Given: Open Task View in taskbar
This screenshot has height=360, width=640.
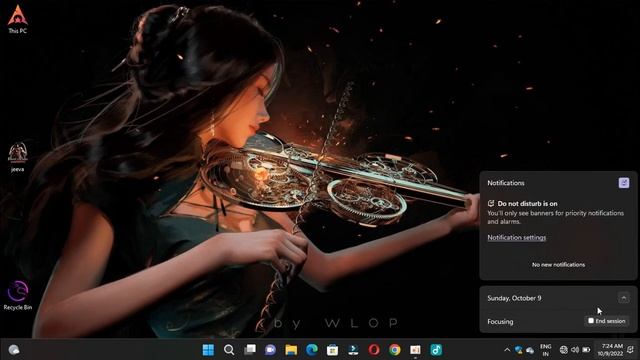Looking at the screenshot, I should (x=250, y=350).
